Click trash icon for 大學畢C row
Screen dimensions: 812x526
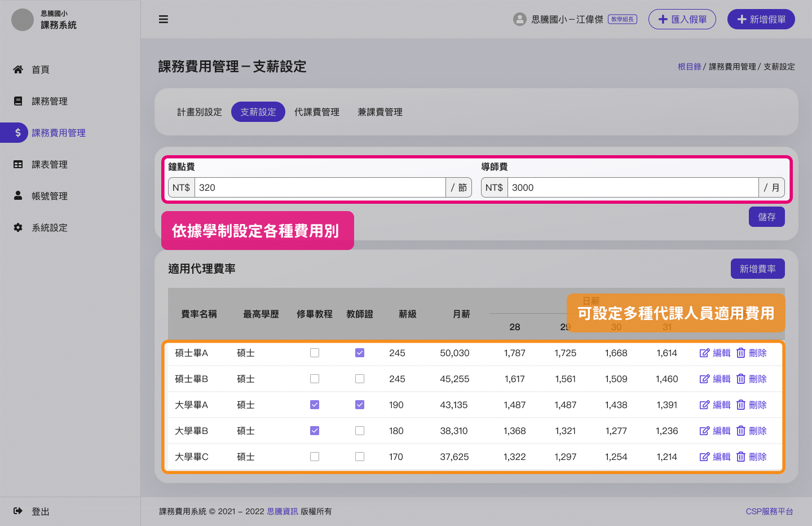coord(741,457)
